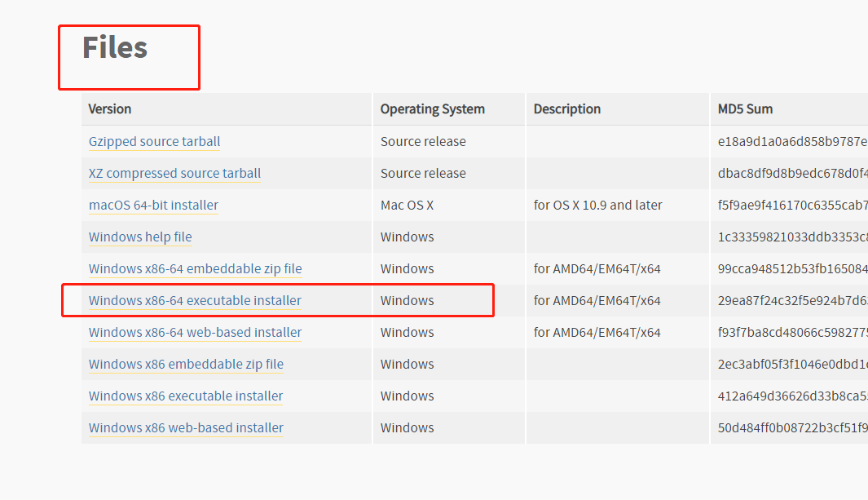Select MD5 sum starting with f93f7ba8cd48

coord(793,332)
